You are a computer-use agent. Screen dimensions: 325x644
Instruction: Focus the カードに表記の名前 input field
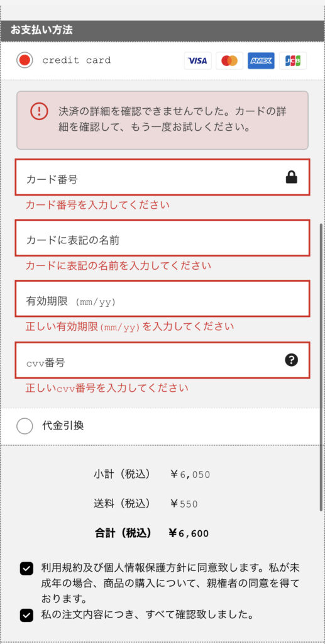tap(162, 238)
